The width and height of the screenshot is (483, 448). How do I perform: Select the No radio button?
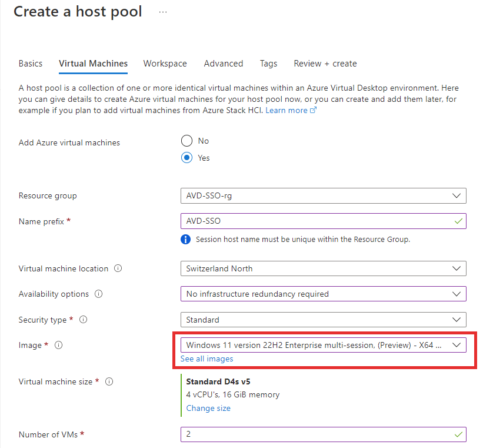click(186, 141)
